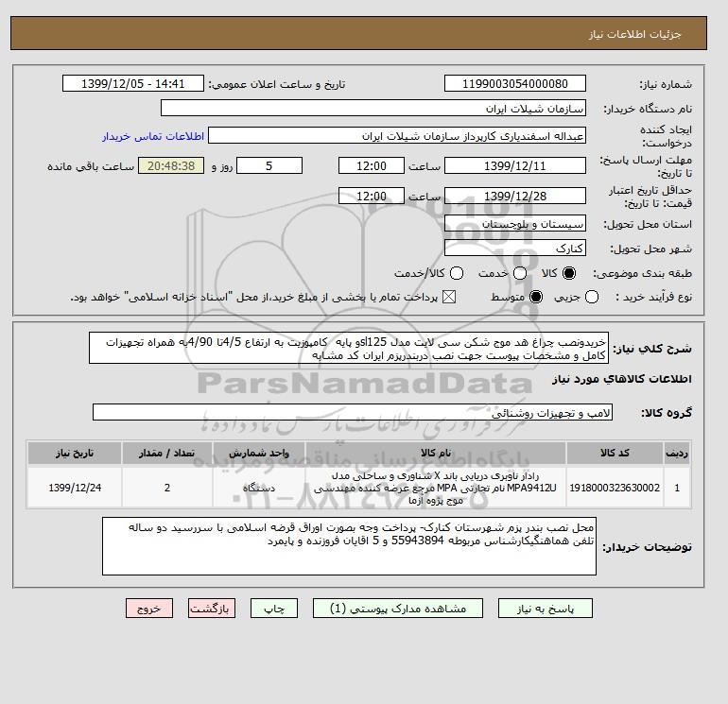Toggle the اسناد خزانه اسلامی payment checkbox
Screen dimensions: 728x704
point(449,297)
